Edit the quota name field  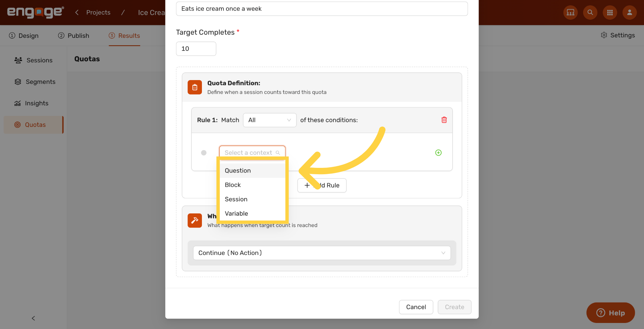pos(322,9)
